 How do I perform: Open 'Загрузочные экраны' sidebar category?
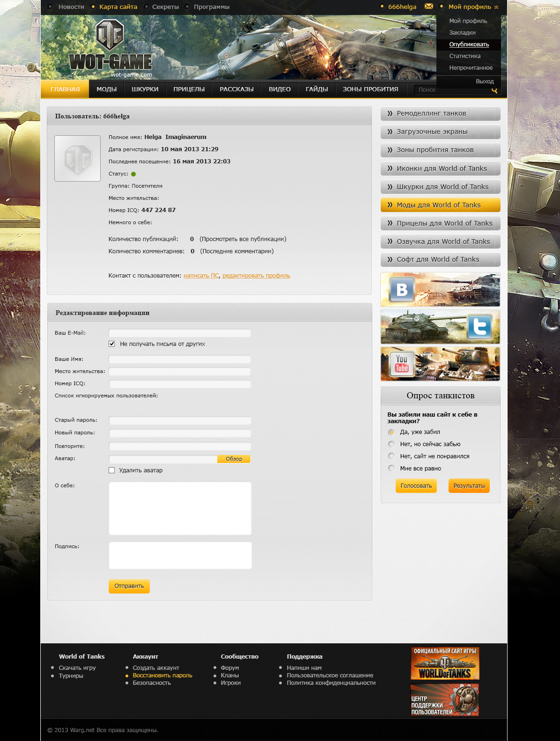click(440, 132)
